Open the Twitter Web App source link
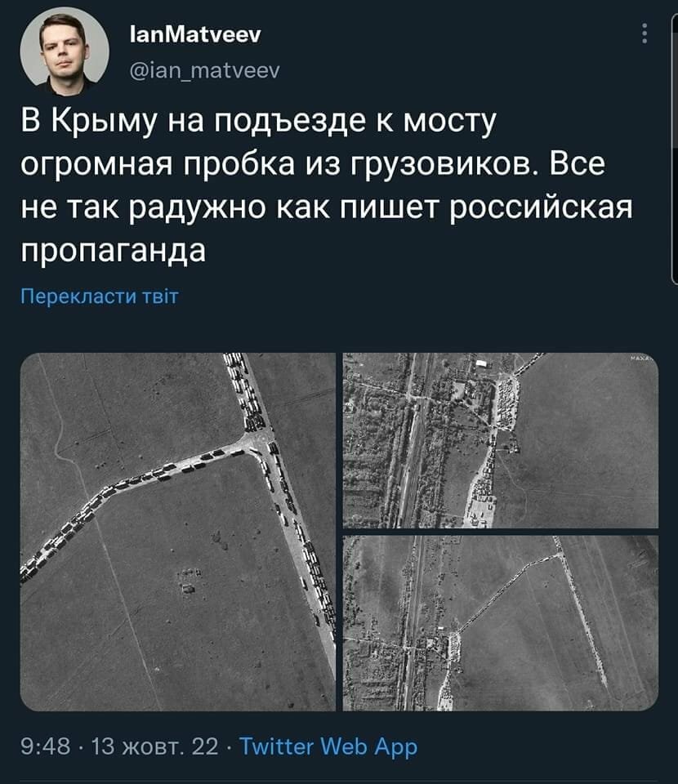The image size is (678, 784). tap(328, 747)
